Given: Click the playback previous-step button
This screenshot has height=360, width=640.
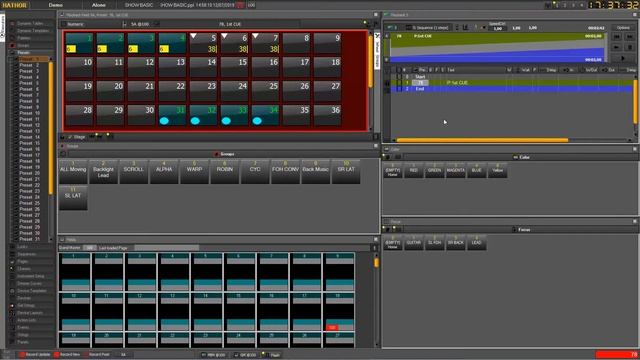Looking at the screenshot, I should tap(617, 37).
